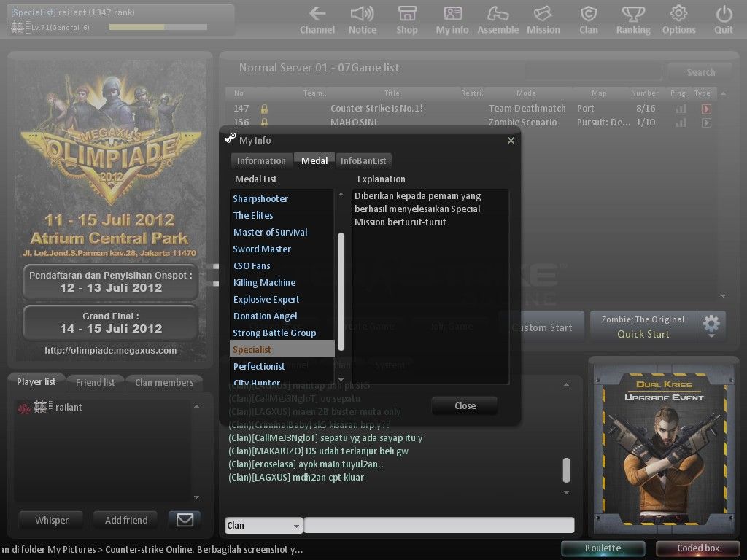Click lock icon on room 147
Screen dimensions: 747x560
[x=264, y=109]
